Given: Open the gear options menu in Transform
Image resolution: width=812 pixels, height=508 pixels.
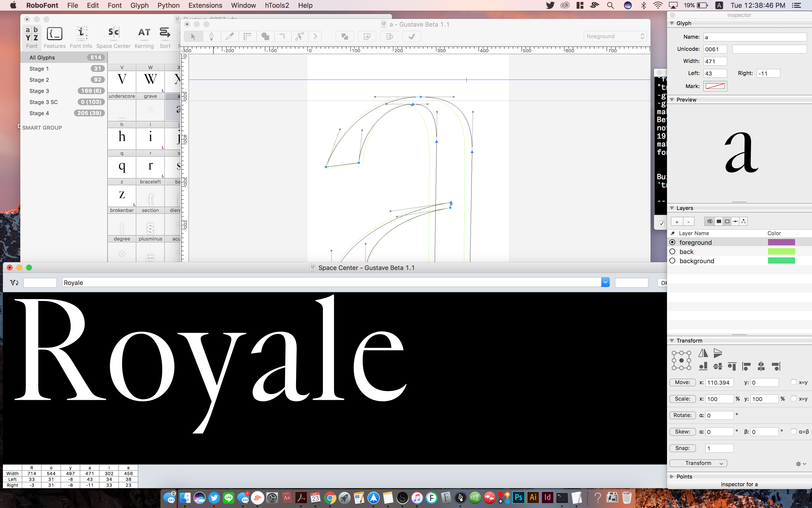Looking at the screenshot, I should point(801,464).
